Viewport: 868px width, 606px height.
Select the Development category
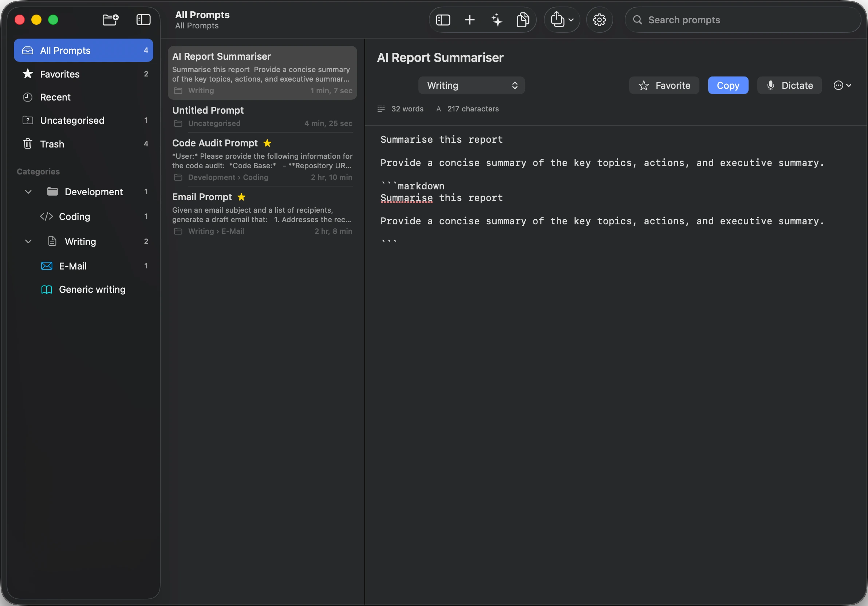click(83, 192)
